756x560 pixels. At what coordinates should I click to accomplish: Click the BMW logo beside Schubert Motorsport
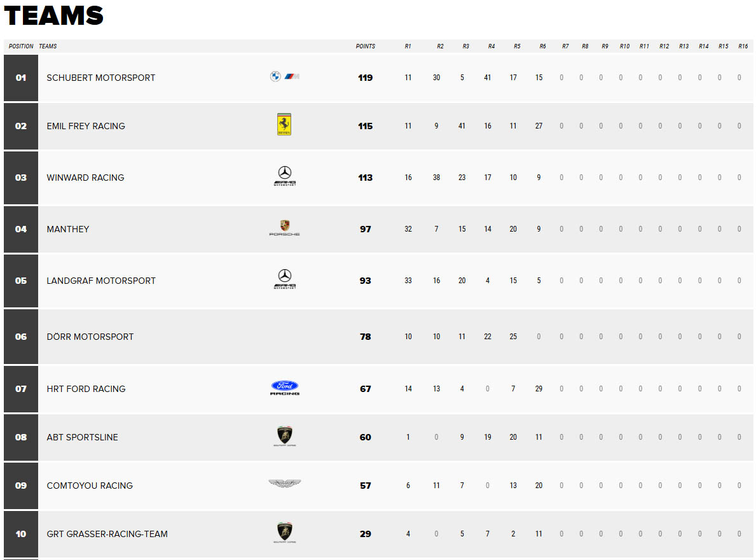[x=275, y=77]
